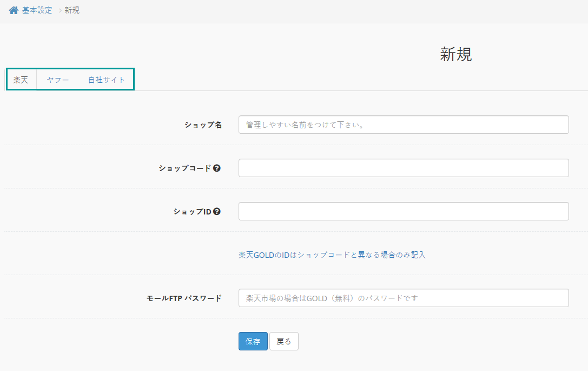The image size is (588, 371).
Task: Click the help icon beside ショップコード
Action: (x=217, y=168)
